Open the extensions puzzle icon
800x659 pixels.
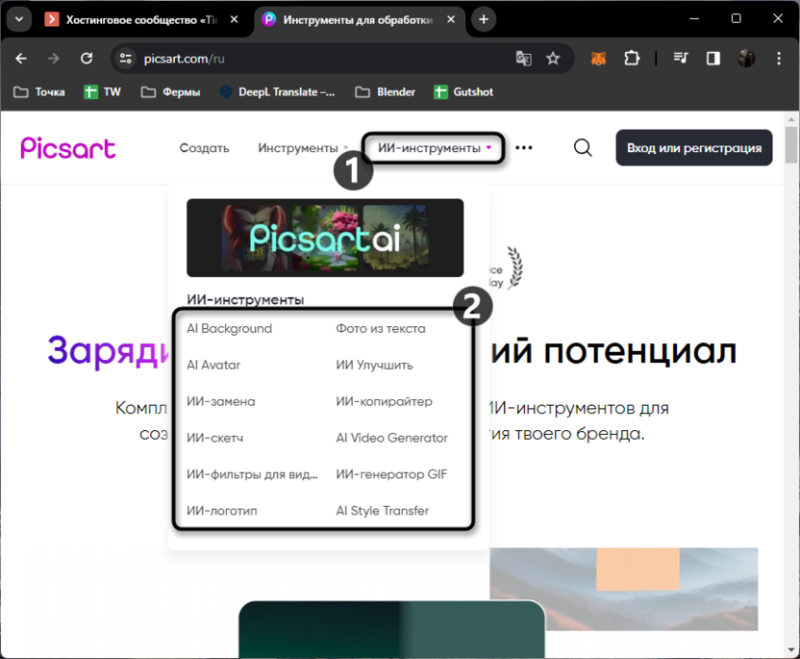pos(631,59)
